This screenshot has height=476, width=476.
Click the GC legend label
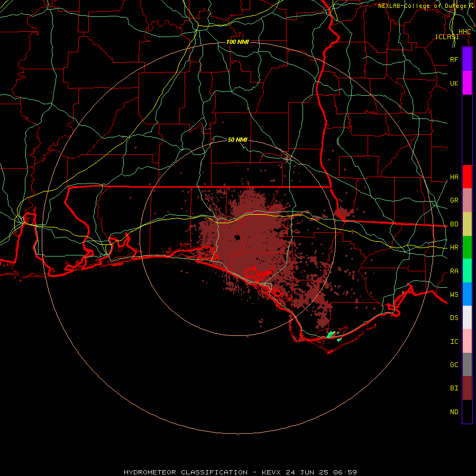454,365
